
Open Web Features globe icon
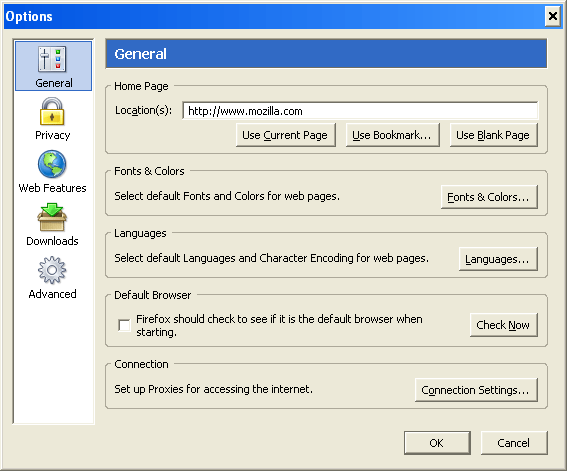52,164
